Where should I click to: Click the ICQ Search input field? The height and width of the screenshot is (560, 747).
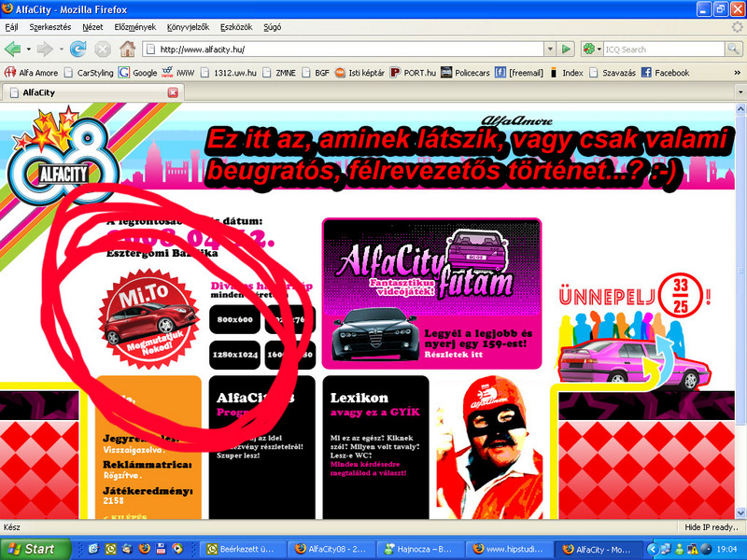pyautogui.click(x=664, y=49)
